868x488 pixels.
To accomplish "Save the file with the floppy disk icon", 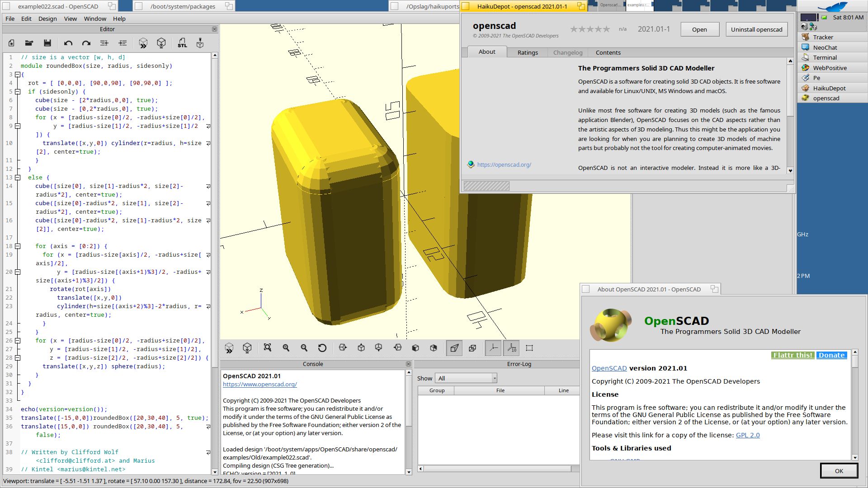I will 47,43.
